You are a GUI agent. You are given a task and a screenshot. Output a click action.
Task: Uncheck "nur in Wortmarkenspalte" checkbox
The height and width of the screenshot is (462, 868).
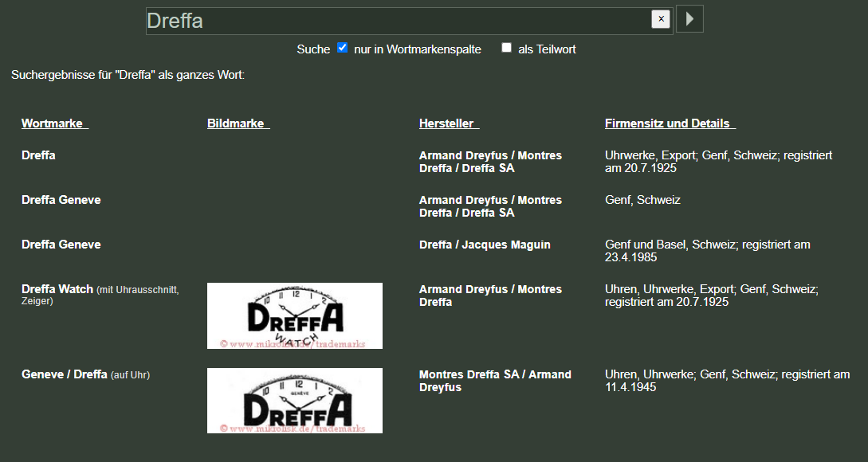coord(343,48)
